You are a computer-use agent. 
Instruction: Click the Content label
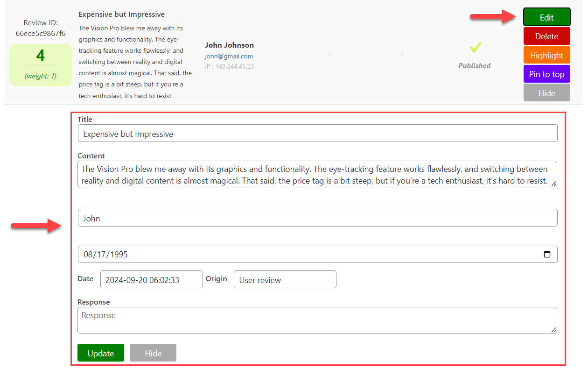click(x=91, y=156)
